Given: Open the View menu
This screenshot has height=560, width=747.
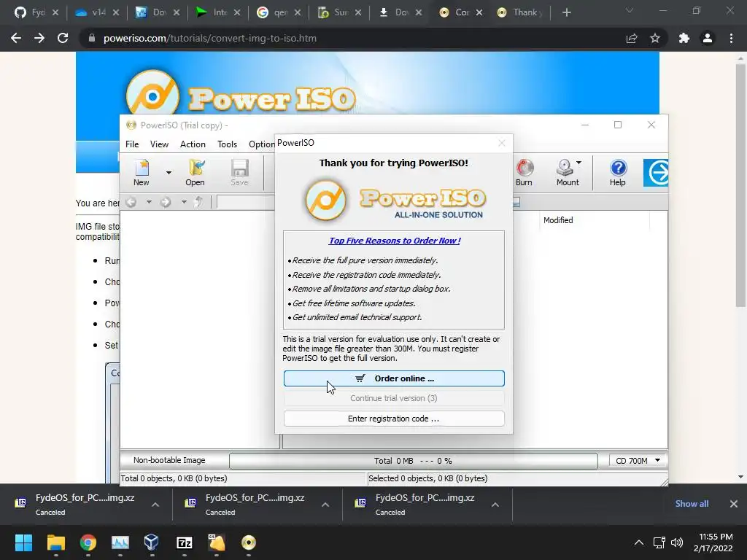Looking at the screenshot, I should click(159, 144).
